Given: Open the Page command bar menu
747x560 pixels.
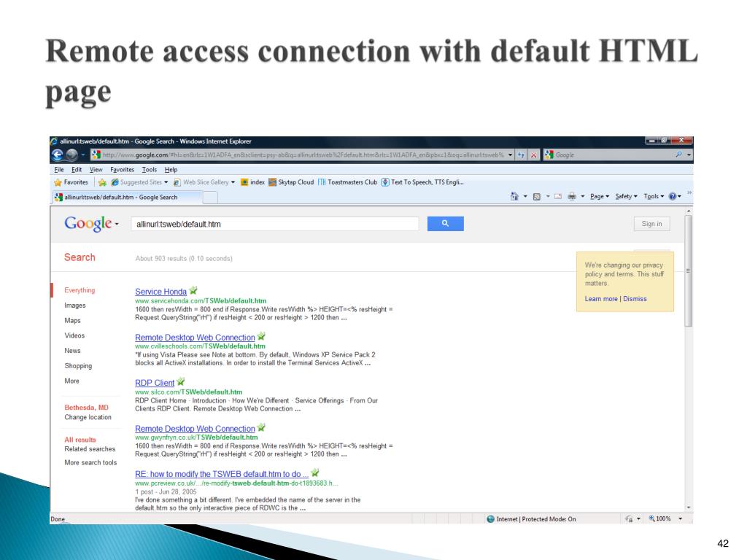Looking at the screenshot, I should (600, 196).
